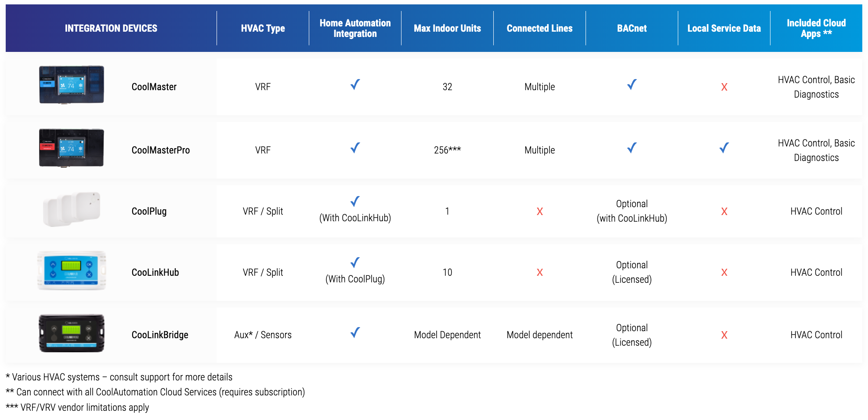Image resolution: width=868 pixels, height=420 pixels.
Task: Click the CooLinkBridge device image
Action: click(72, 333)
